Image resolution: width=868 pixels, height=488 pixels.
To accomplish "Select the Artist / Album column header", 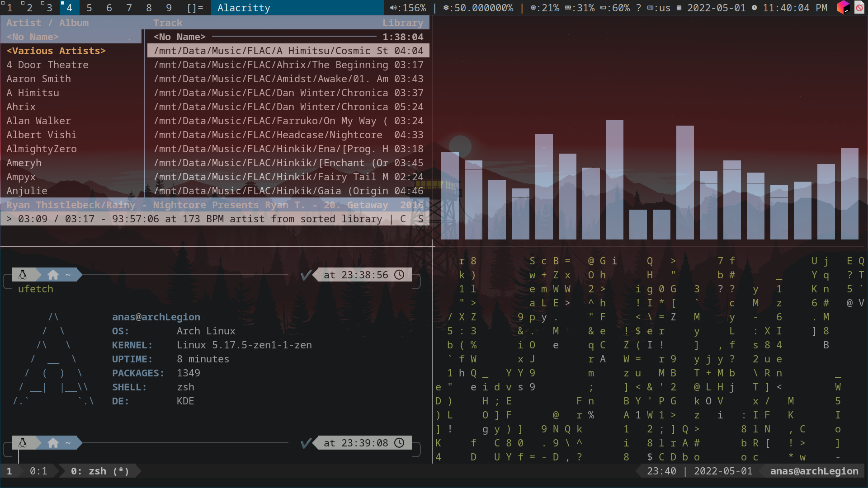I will pos(47,23).
